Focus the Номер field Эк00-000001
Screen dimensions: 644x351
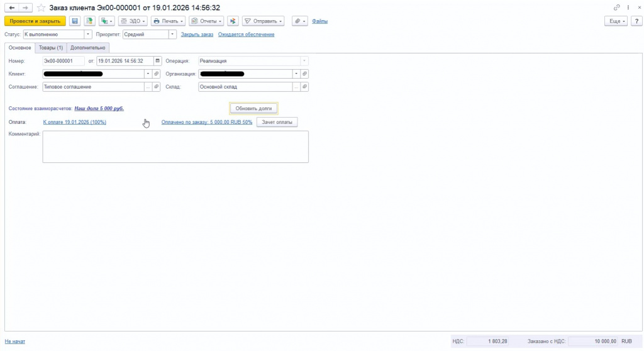point(64,61)
